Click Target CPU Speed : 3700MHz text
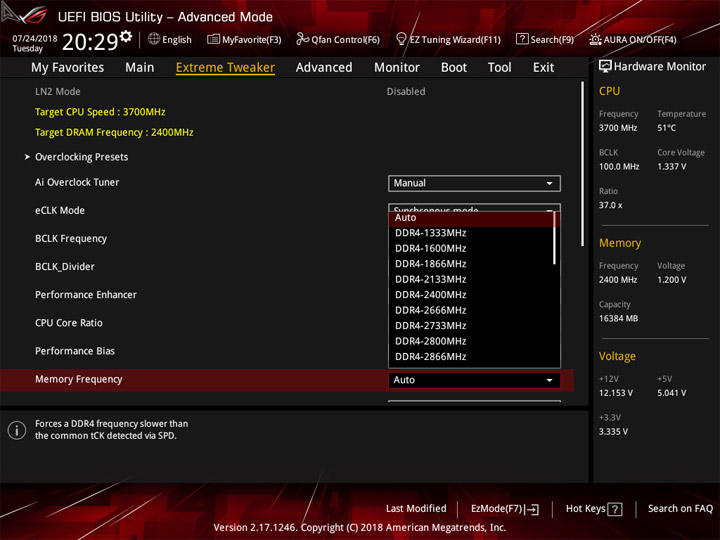 100,112
